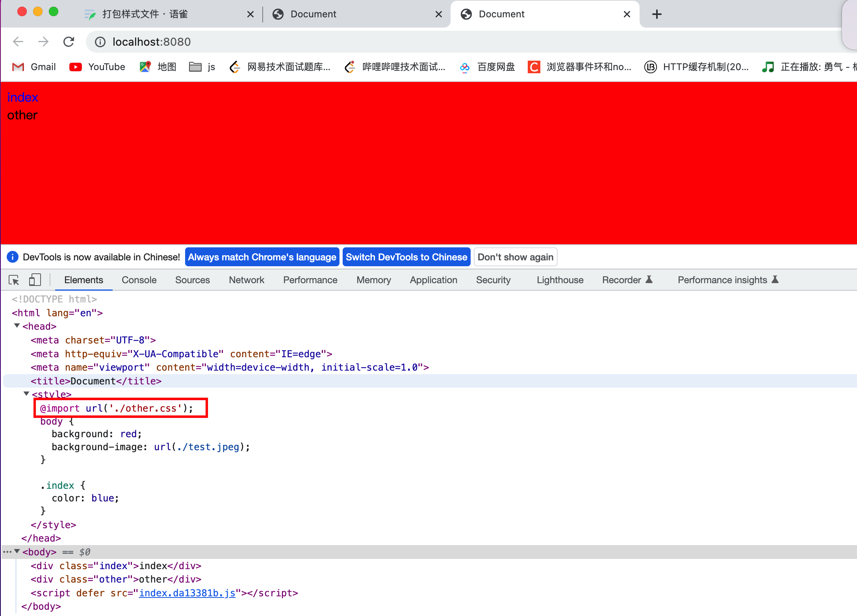
Task: Click the index.da13381b.js script link
Action: tap(187, 593)
